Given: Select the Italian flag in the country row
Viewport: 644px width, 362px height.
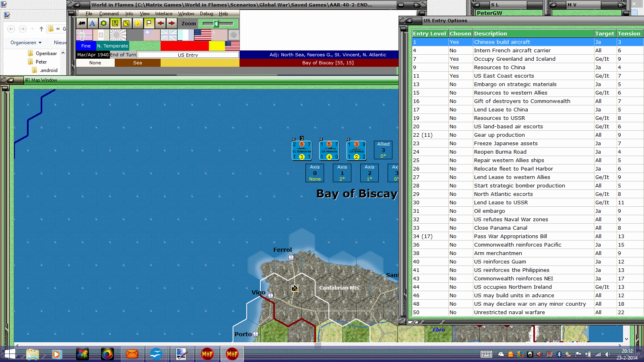Looking at the screenshot, I should pyautogui.click(x=101, y=35).
